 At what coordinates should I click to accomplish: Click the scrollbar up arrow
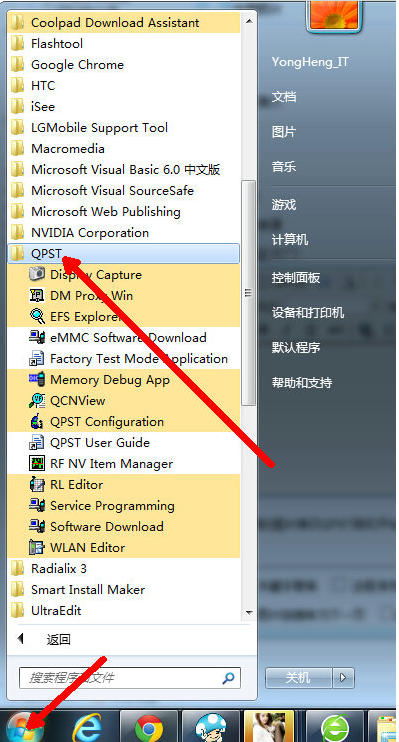click(248, 21)
